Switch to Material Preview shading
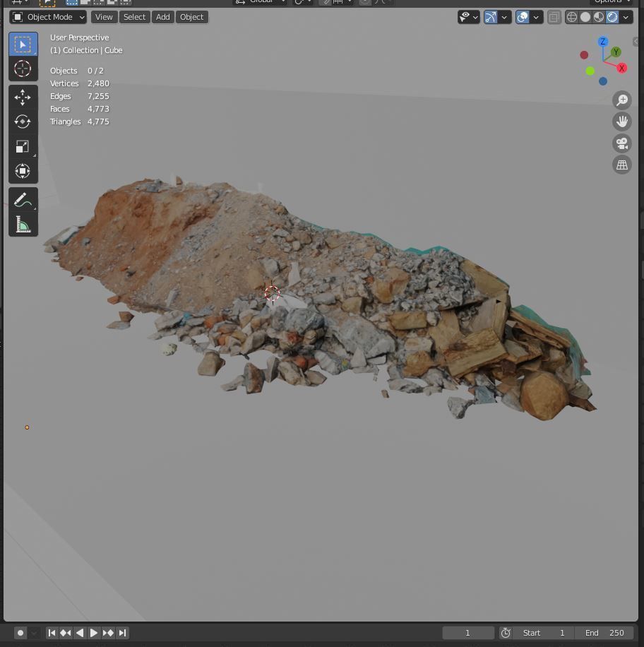The width and height of the screenshot is (644, 647). [599, 17]
